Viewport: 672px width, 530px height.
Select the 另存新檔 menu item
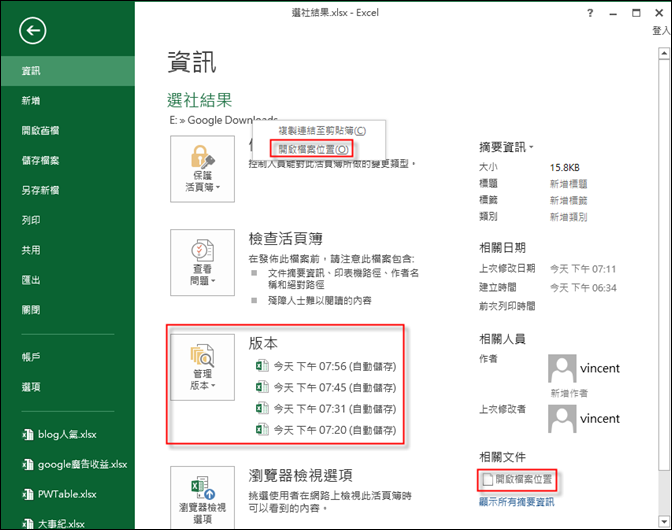coord(68,190)
